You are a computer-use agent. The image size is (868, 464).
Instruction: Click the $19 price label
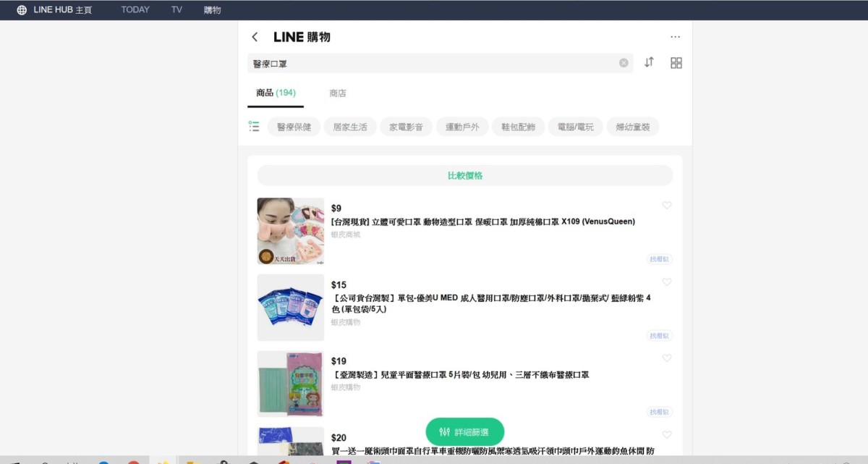click(x=339, y=361)
